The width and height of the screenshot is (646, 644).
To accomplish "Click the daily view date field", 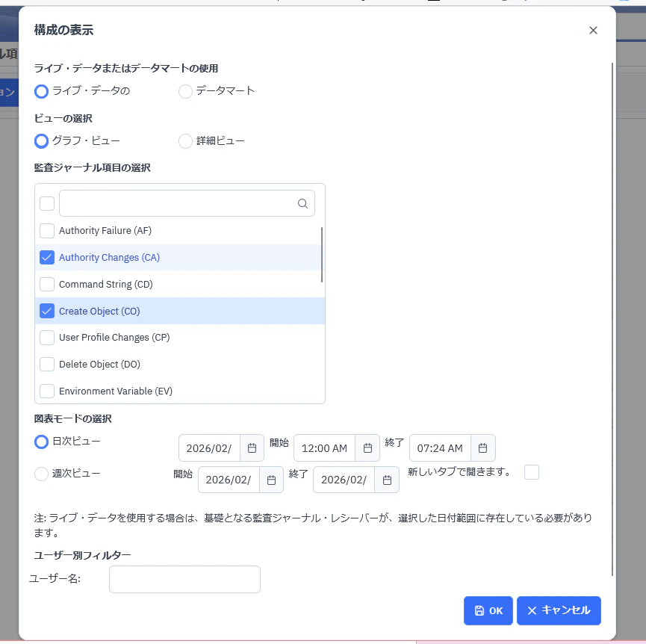I will coord(209,448).
